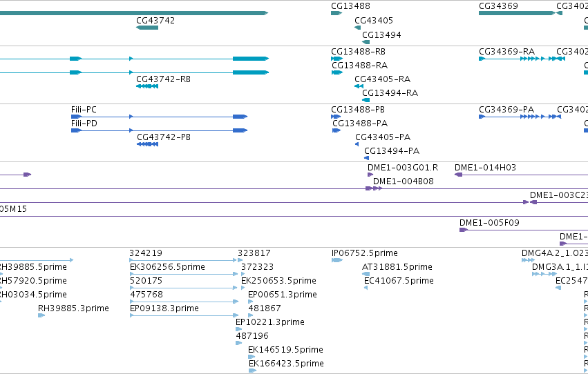
Task: Click the RH57920.5prime label
Action: pos(33,281)
